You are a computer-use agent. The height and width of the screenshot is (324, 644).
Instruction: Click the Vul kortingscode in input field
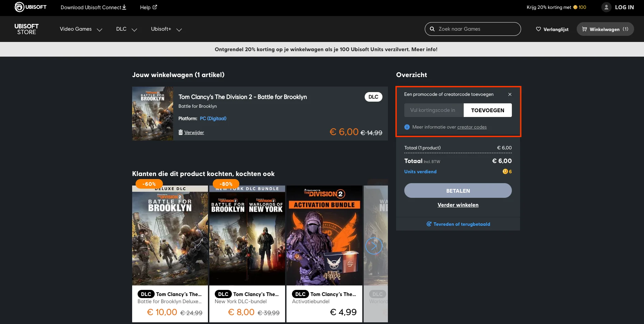click(434, 110)
